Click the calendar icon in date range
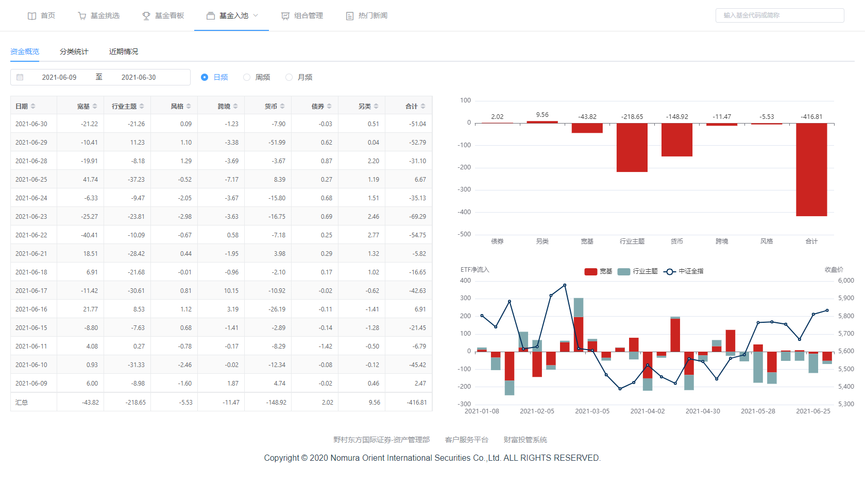This screenshot has height=504, width=865. (20, 77)
